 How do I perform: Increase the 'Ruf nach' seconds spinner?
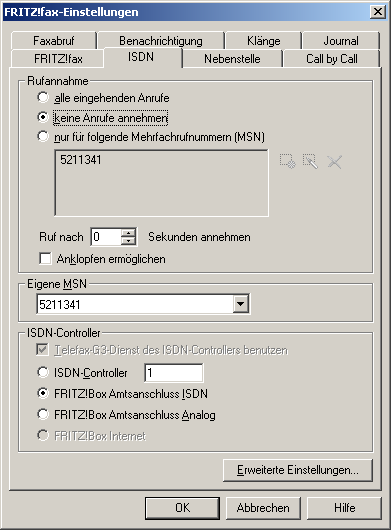(128, 233)
